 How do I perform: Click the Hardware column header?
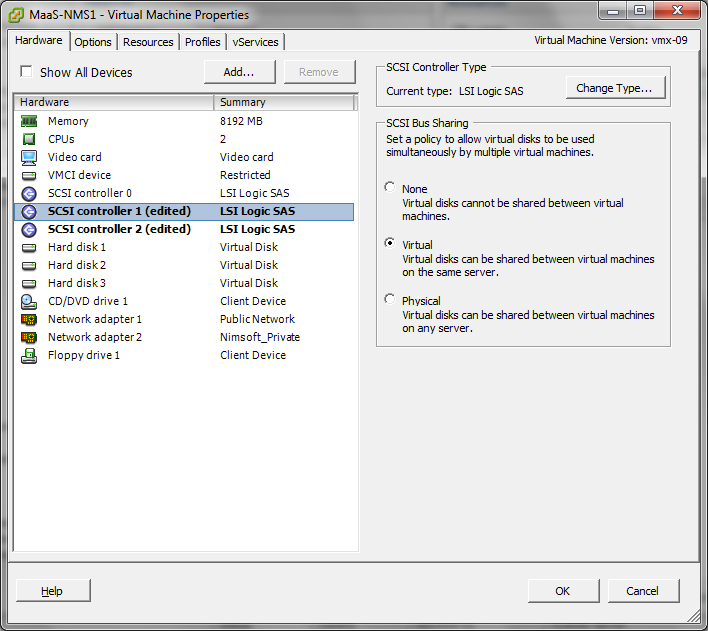tap(114, 102)
